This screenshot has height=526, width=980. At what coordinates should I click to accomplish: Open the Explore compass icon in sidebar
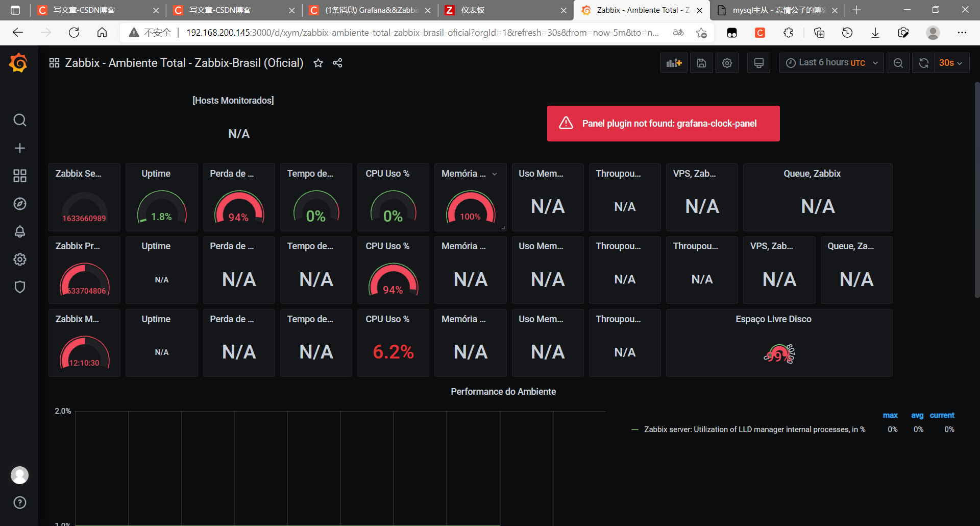click(x=19, y=203)
